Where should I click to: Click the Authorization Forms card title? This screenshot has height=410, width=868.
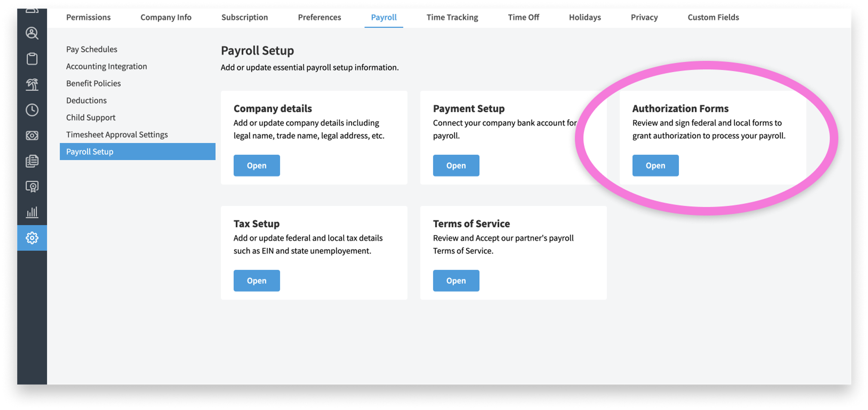[x=680, y=108]
